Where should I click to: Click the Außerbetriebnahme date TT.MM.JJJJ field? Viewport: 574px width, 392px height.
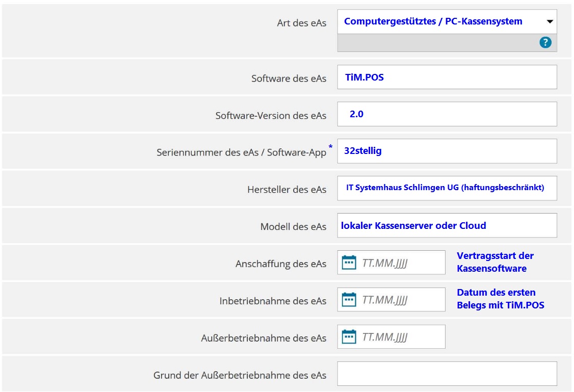[x=400, y=337]
